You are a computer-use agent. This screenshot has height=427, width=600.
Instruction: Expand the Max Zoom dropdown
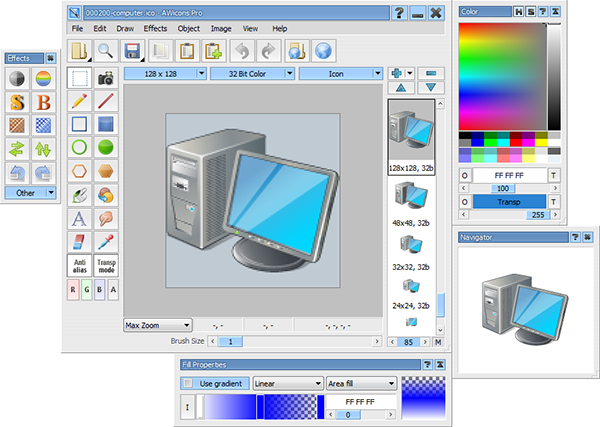click(x=158, y=325)
